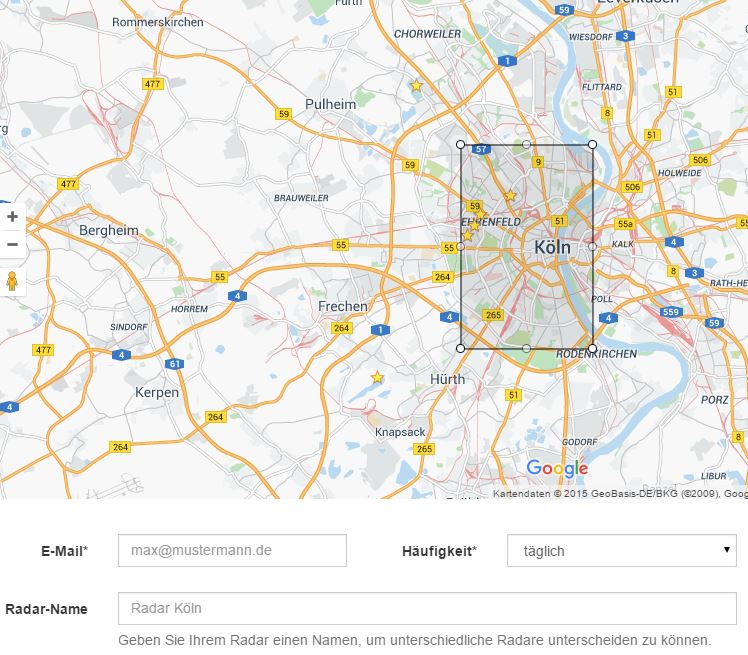Click the bottom-left corner handle of the rectangle
This screenshot has width=748, height=655.
pyautogui.click(x=461, y=348)
